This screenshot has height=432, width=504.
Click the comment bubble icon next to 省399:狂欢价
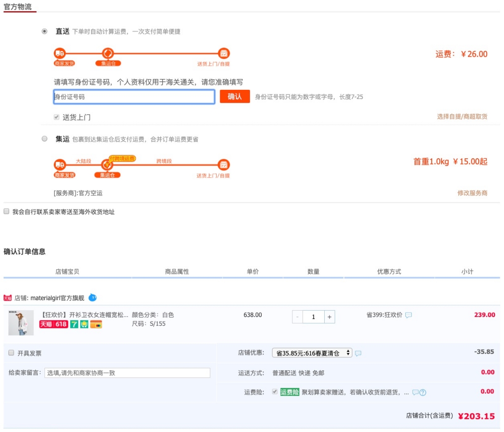[408, 315]
